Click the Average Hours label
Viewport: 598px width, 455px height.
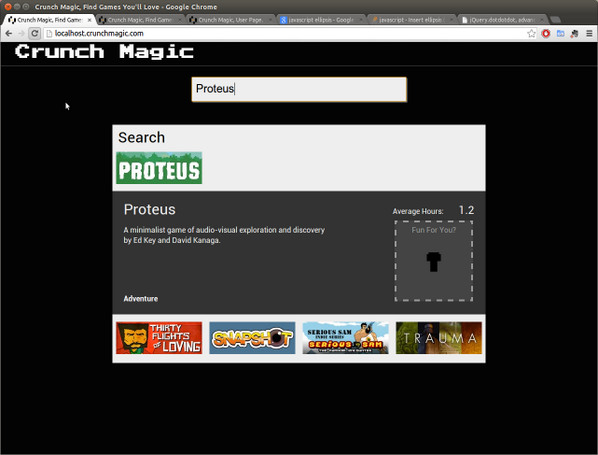click(x=418, y=211)
